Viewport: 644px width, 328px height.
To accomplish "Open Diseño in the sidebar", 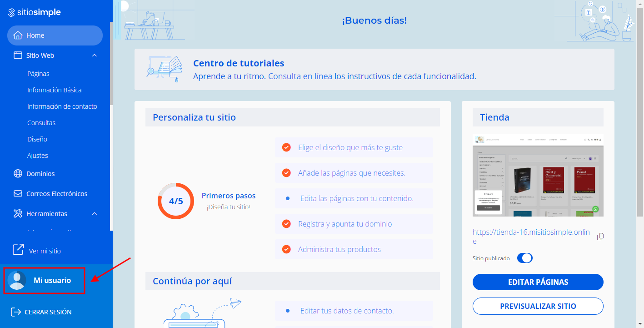I will (x=37, y=139).
